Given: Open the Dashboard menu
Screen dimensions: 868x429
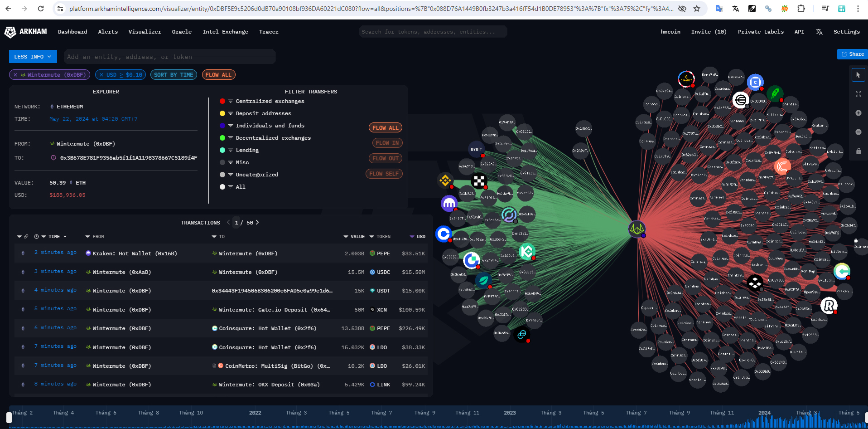Looking at the screenshot, I should [x=72, y=32].
